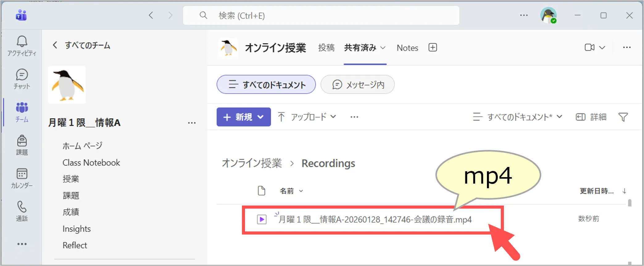Image resolution: width=644 pixels, height=266 pixels.
Task: Select the すべてのドキュメント filter pill
Action: [x=266, y=84]
